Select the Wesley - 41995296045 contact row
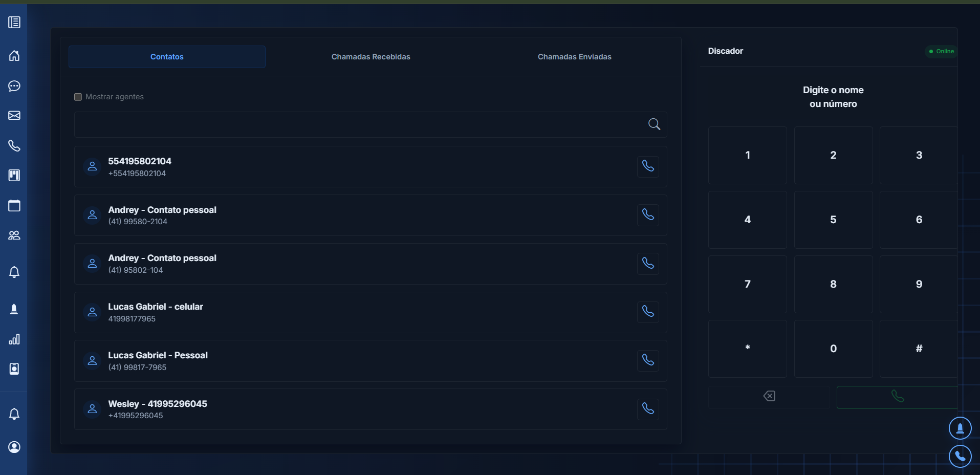980x475 pixels. (x=371, y=409)
